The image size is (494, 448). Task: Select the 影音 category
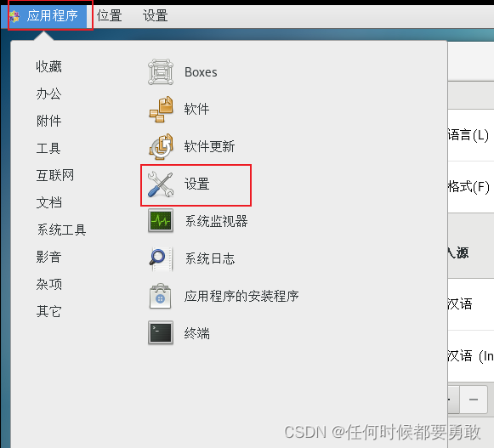(x=48, y=257)
